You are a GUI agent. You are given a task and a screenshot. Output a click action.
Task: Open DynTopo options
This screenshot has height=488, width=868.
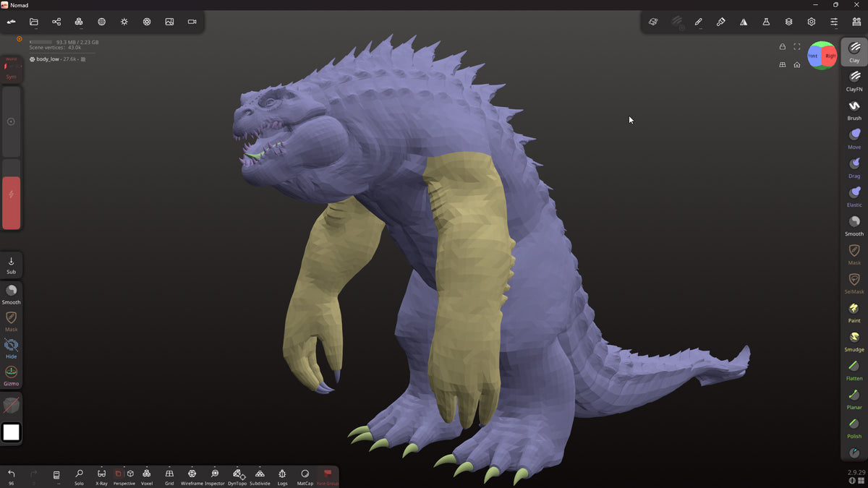[237, 476]
